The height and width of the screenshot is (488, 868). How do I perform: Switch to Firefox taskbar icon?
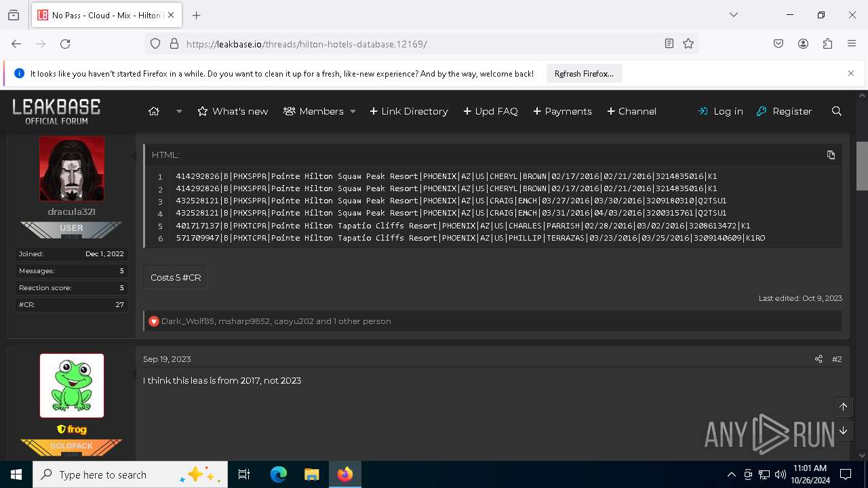tap(345, 474)
